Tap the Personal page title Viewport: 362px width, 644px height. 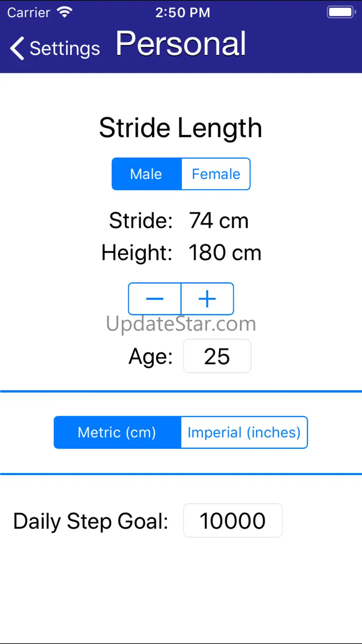(x=181, y=44)
